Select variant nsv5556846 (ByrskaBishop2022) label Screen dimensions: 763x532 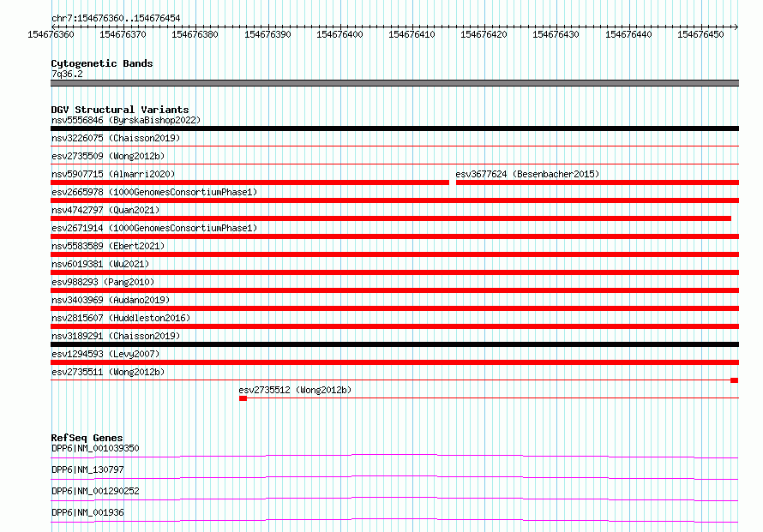point(126,120)
